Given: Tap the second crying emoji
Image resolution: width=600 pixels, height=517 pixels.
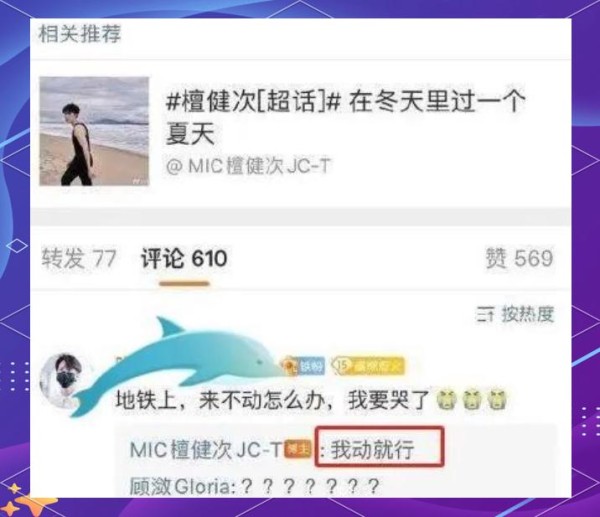Looking at the screenshot, I should [x=472, y=400].
